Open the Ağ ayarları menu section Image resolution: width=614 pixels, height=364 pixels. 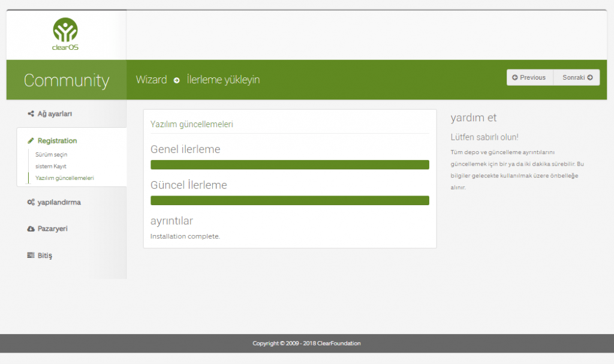[x=55, y=114]
